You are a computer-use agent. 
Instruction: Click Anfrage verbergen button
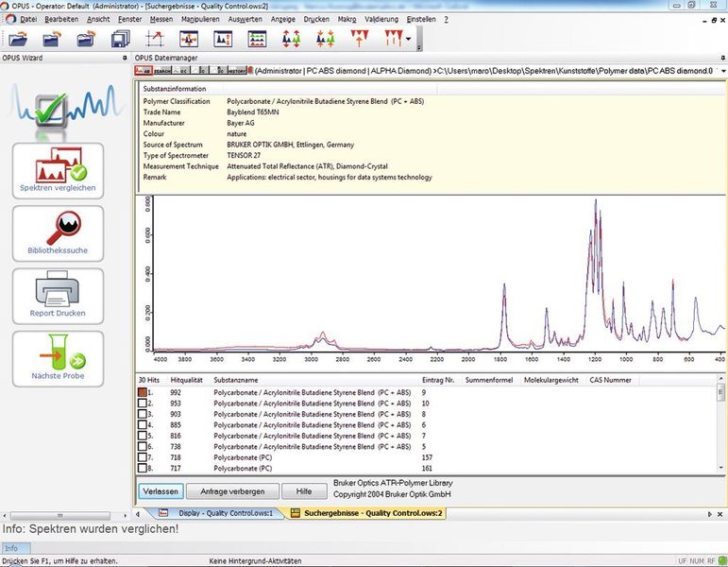[x=232, y=491]
